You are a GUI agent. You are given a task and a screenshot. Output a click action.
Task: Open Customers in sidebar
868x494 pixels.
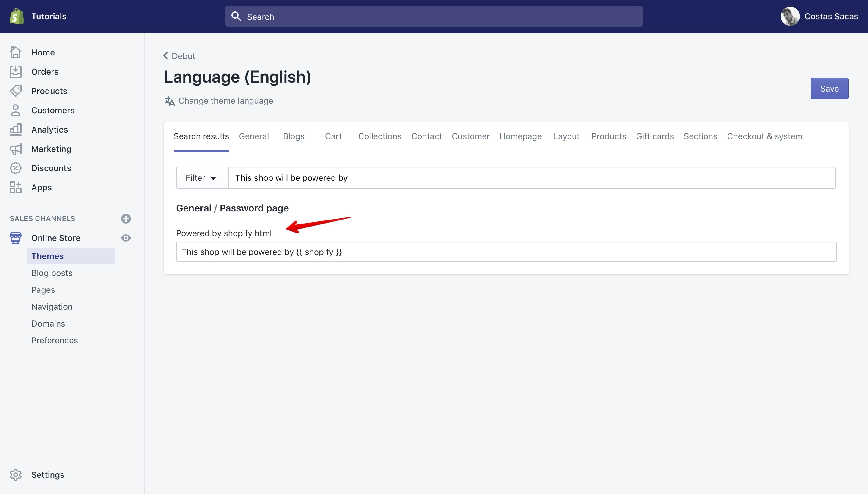53,110
